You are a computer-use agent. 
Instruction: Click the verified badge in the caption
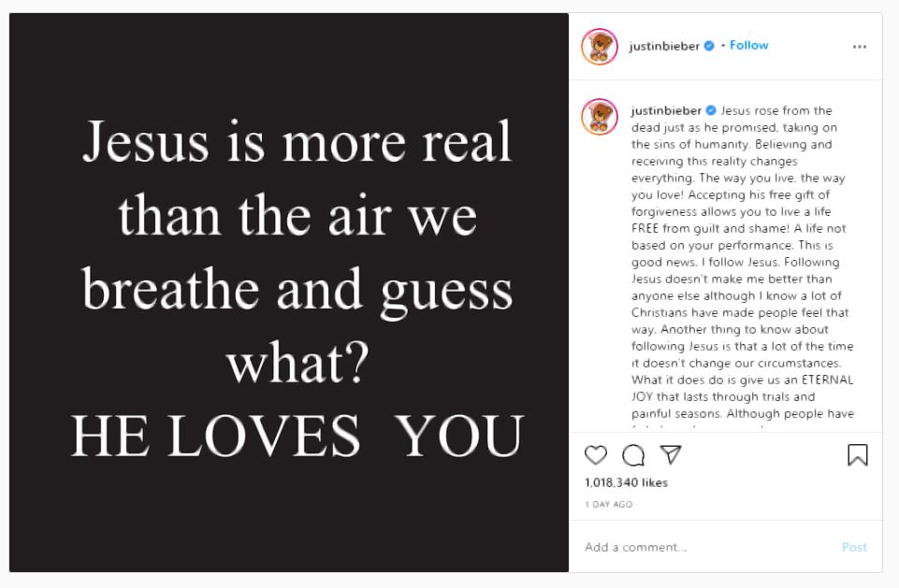point(711,111)
